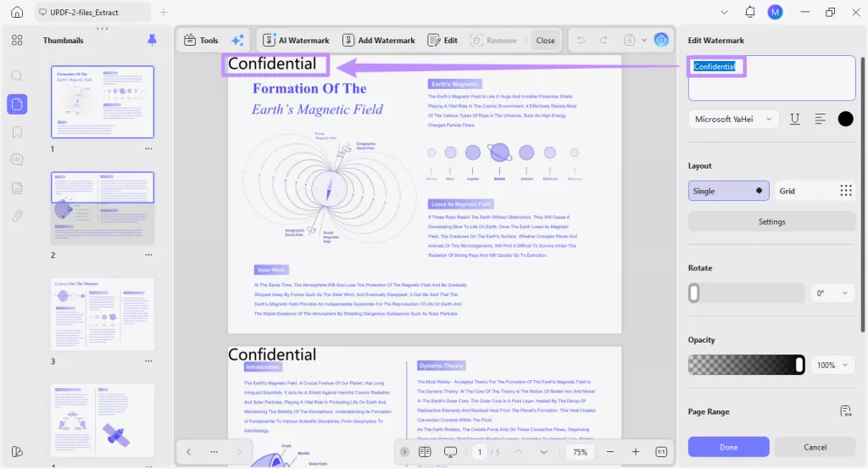Redo the last action
Screen dimensions: 868x469
click(604, 40)
